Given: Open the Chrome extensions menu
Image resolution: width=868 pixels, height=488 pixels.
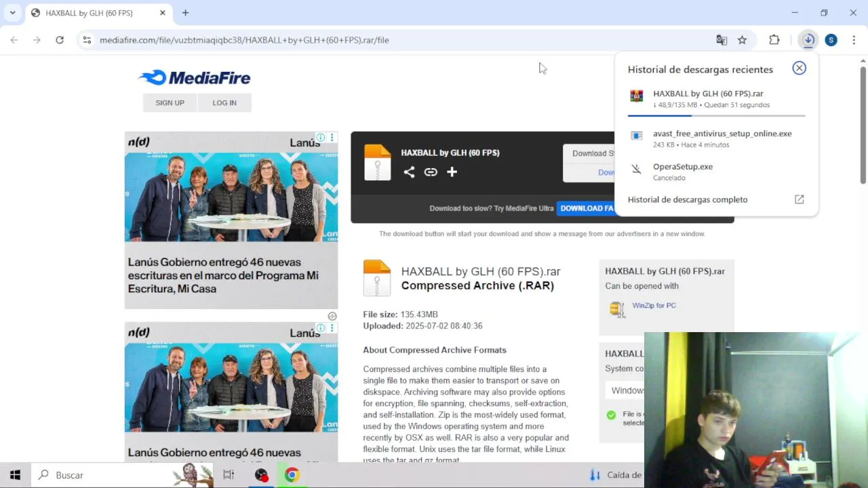Looking at the screenshot, I should [x=774, y=40].
